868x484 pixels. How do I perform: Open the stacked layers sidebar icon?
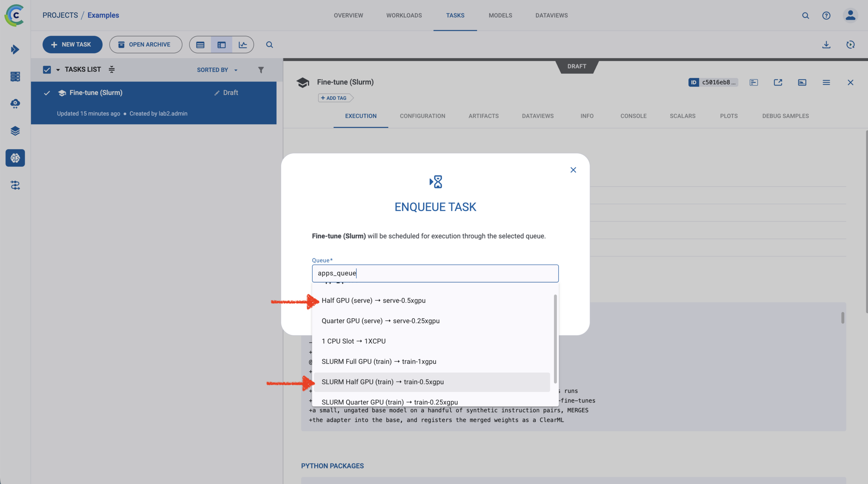[15, 131]
